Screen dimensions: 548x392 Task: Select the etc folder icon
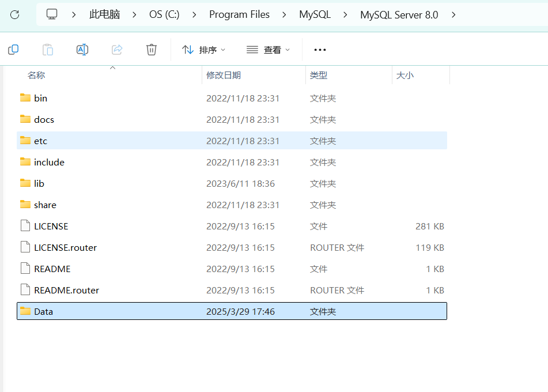pos(25,140)
